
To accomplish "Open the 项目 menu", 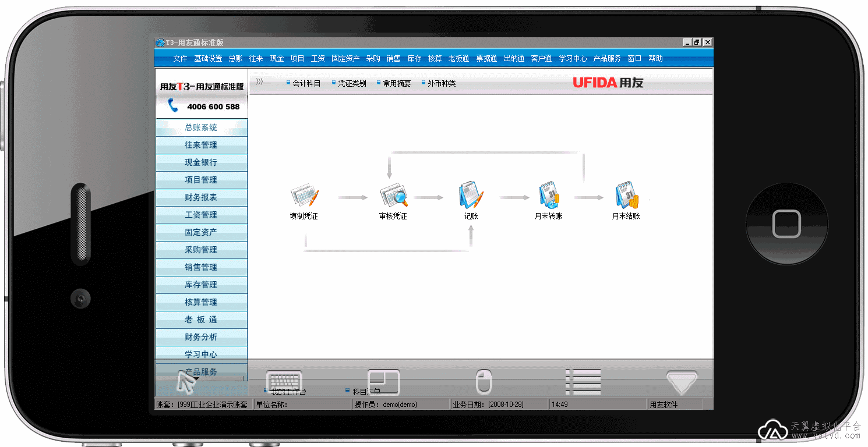I will [297, 58].
